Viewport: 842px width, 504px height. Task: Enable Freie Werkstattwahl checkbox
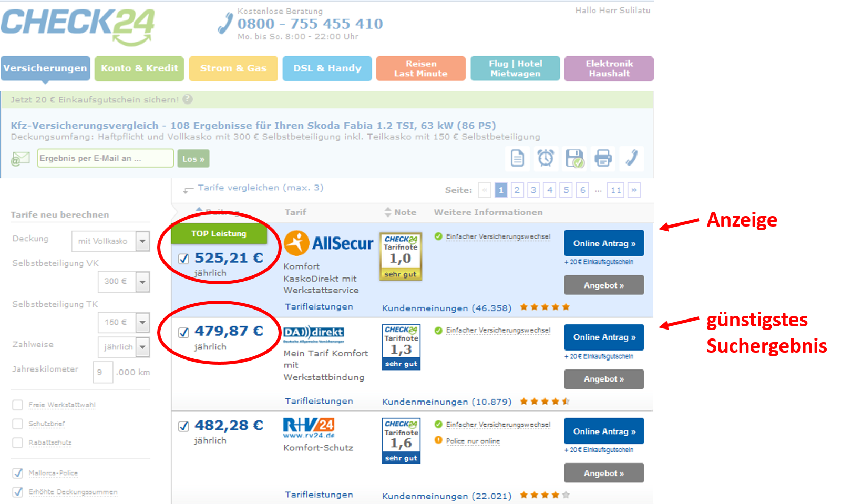pyautogui.click(x=18, y=405)
